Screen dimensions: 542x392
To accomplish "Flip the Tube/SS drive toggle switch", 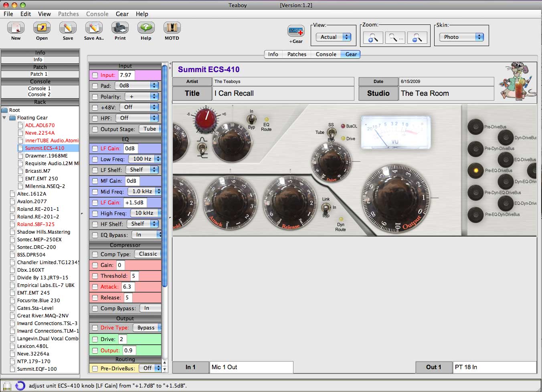I will pos(331,133).
